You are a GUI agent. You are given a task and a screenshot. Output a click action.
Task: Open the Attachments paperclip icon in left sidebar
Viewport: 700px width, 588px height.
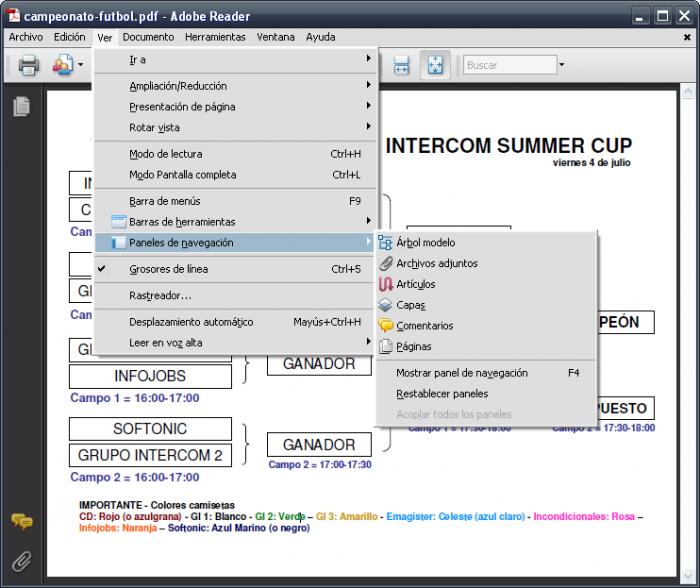click(x=21, y=561)
